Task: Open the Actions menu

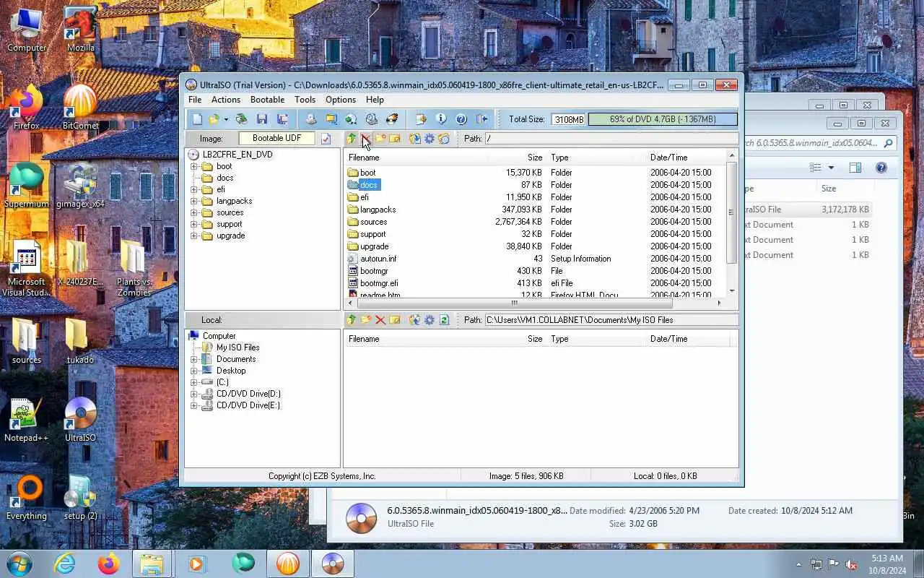Action: (x=226, y=100)
